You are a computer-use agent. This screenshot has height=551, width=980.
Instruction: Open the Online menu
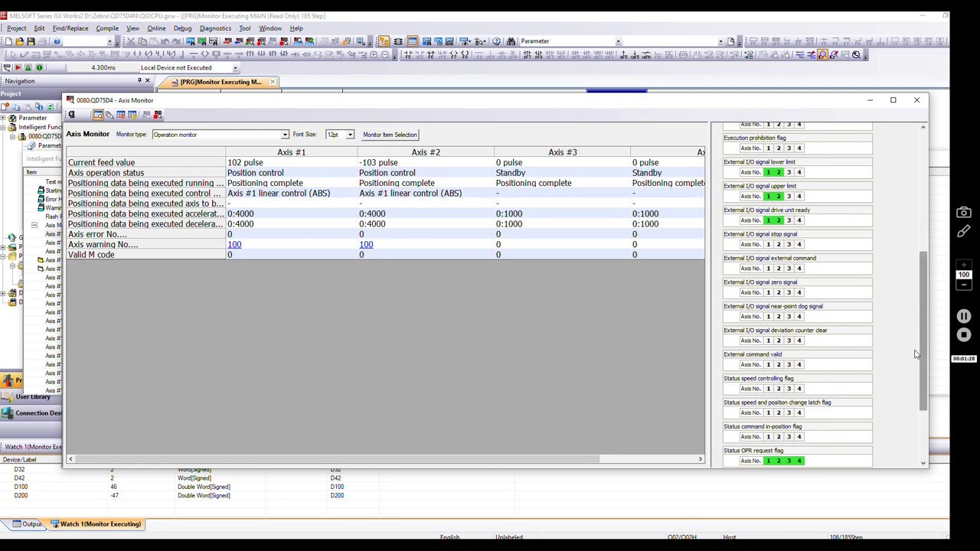tap(156, 28)
